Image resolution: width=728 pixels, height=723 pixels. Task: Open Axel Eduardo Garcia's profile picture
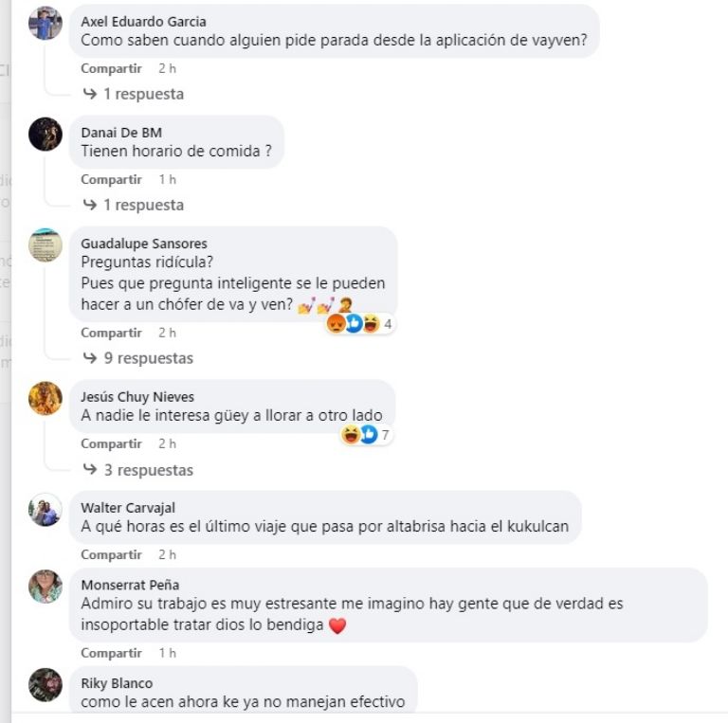(45, 23)
